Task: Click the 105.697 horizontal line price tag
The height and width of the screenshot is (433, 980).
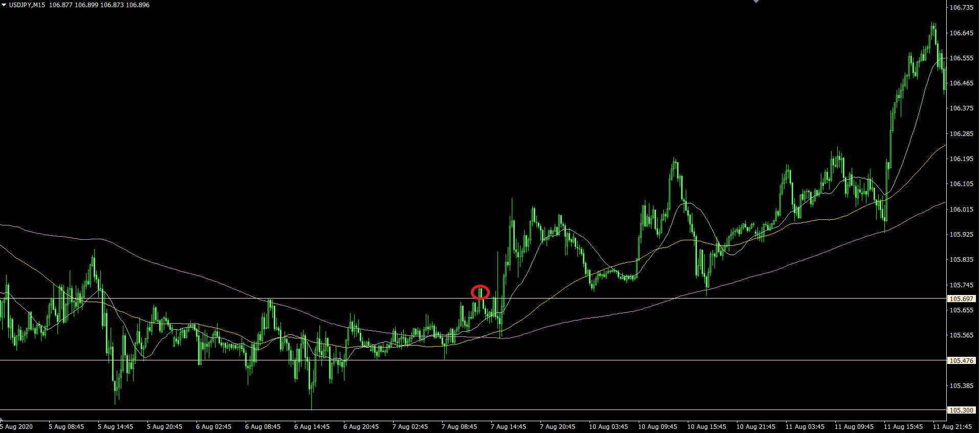Action: tap(962, 299)
